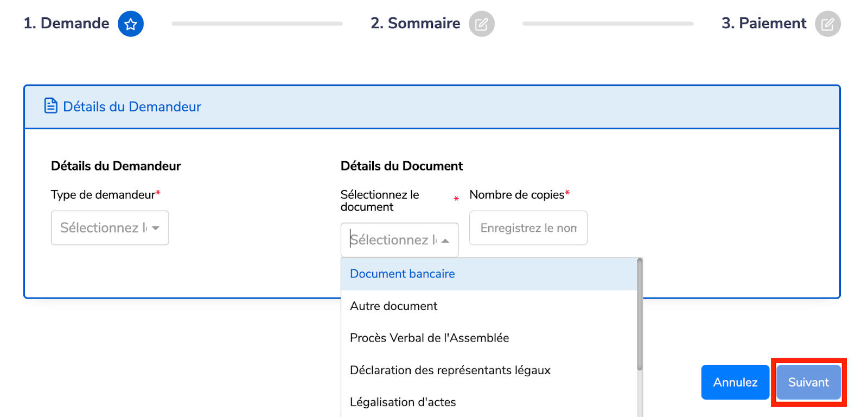Go to step 3. Paiement label

coord(764,23)
